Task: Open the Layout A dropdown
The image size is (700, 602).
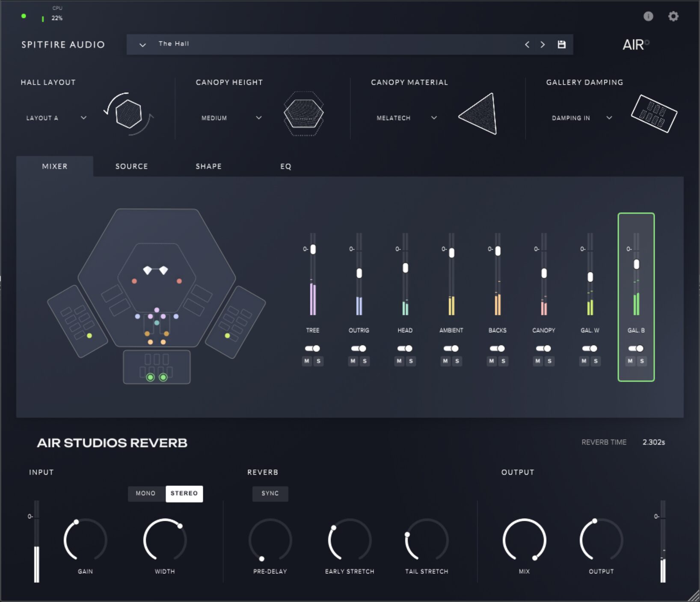Action: tap(56, 118)
